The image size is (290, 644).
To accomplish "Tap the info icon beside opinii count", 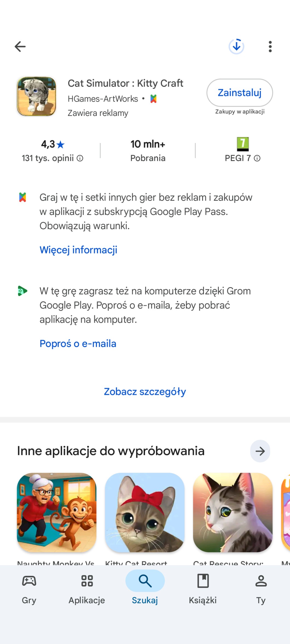I will pyautogui.click(x=80, y=158).
